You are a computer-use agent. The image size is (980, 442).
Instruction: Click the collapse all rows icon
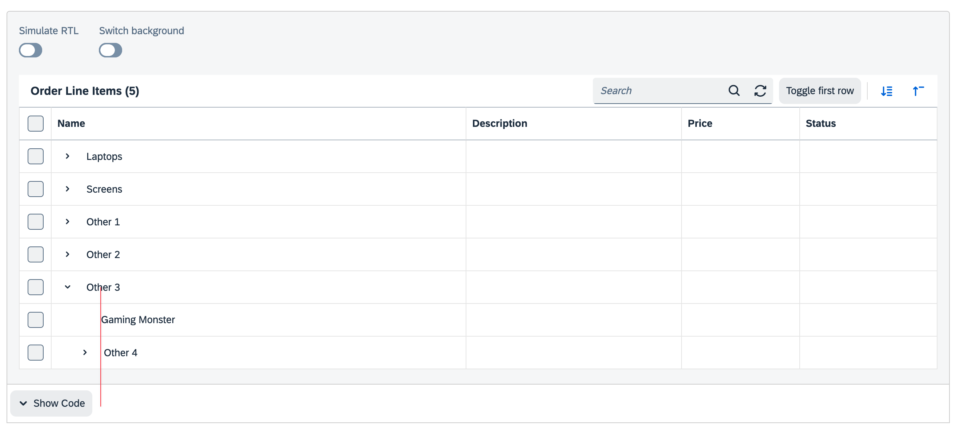click(x=917, y=91)
